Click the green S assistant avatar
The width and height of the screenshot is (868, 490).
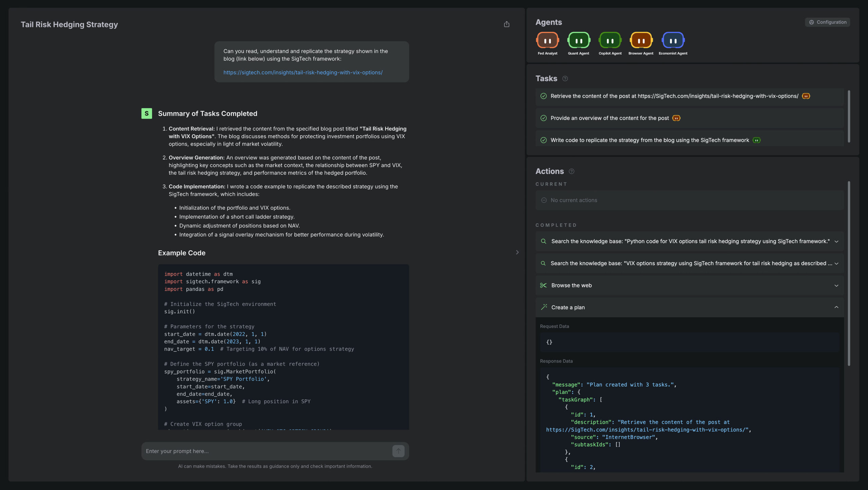[146, 114]
